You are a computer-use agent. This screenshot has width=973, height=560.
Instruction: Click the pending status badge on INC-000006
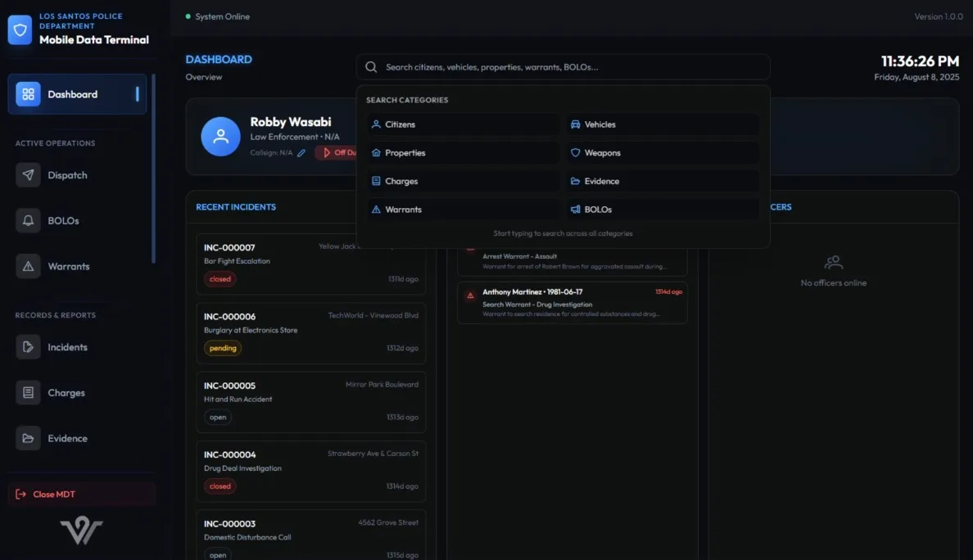(x=223, y=349)
